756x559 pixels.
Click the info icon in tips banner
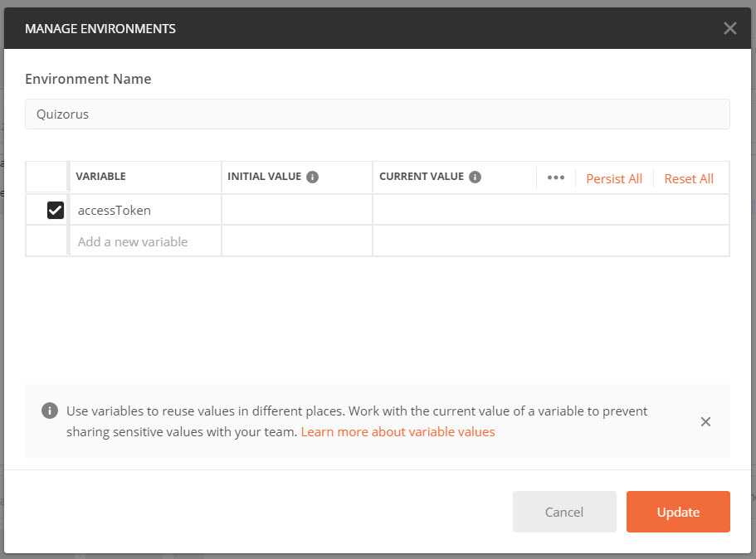tap(50, 411)
